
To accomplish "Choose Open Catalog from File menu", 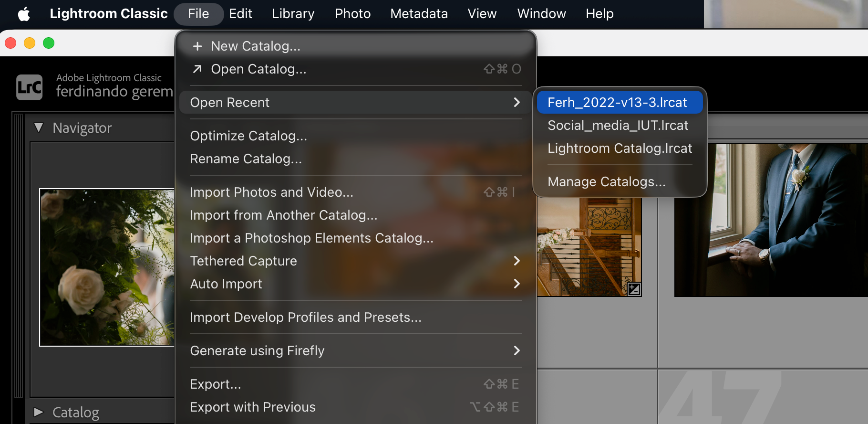I will (356, 69).
